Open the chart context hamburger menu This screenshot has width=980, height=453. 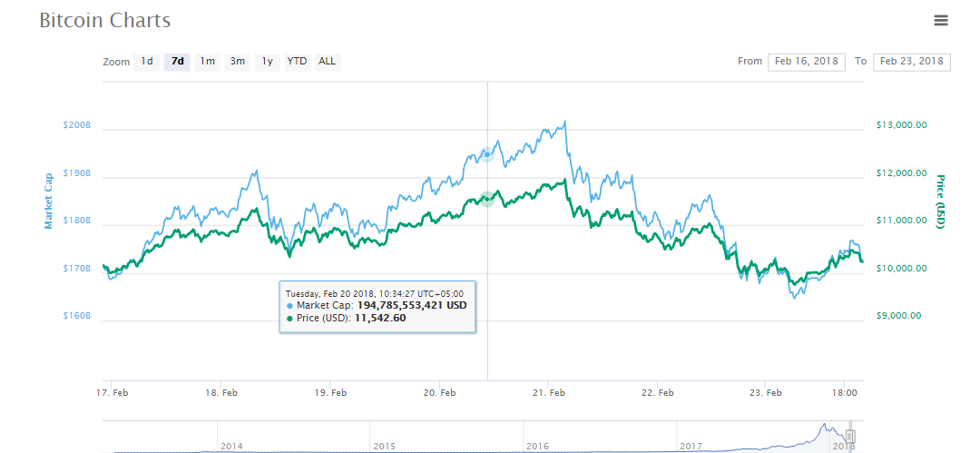pos(940,20)
